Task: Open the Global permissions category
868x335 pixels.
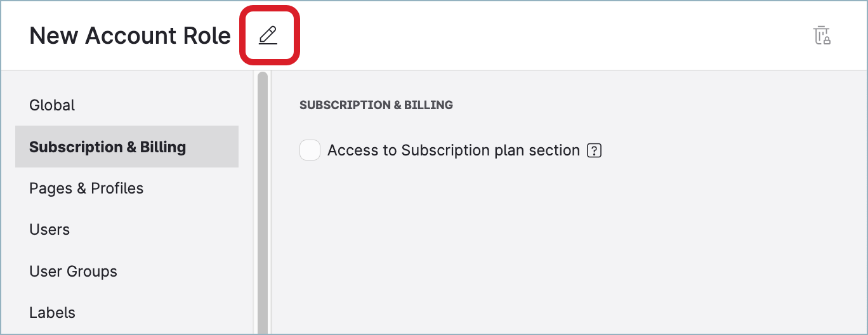Action: pyautogui.click(x=52, y=105)
